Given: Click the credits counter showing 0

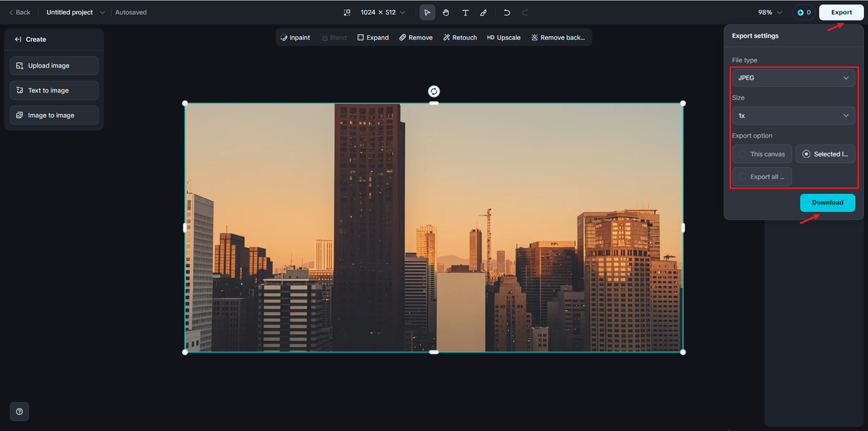Looking at the screenshot, I should (x=804, y=12).
